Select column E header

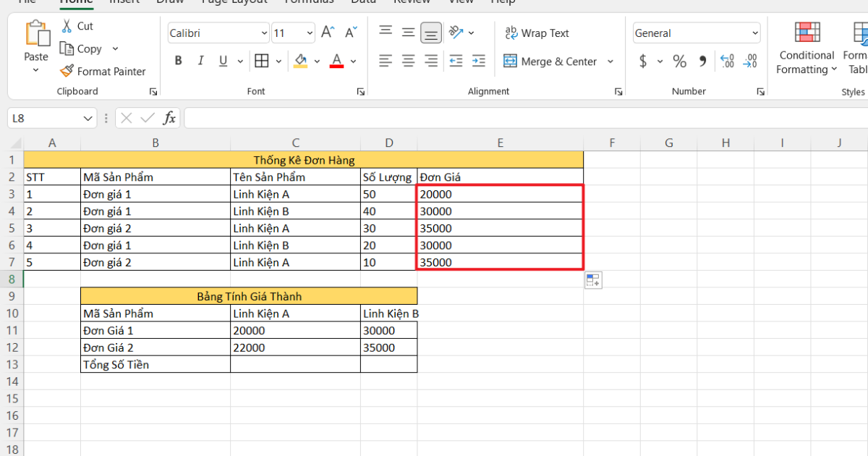(x=500, y=143)
